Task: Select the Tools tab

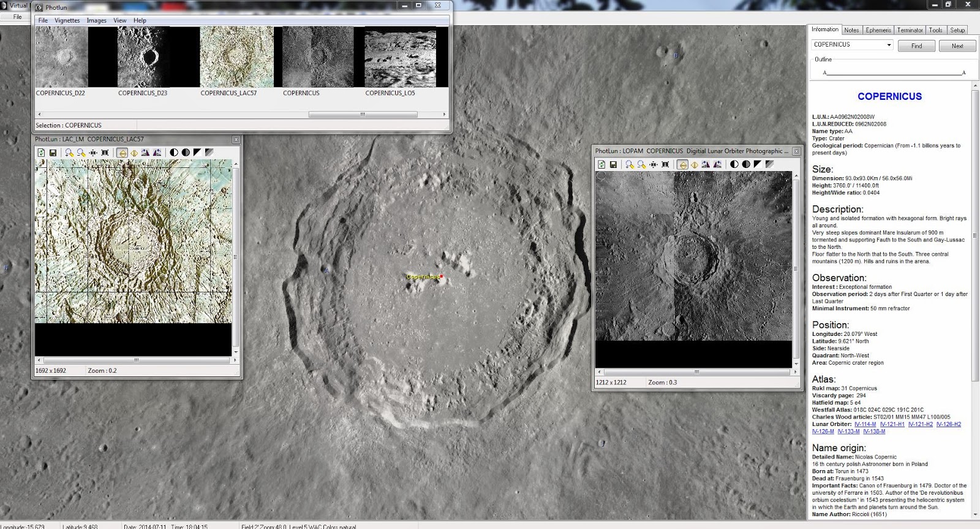Action: [936, 30]
